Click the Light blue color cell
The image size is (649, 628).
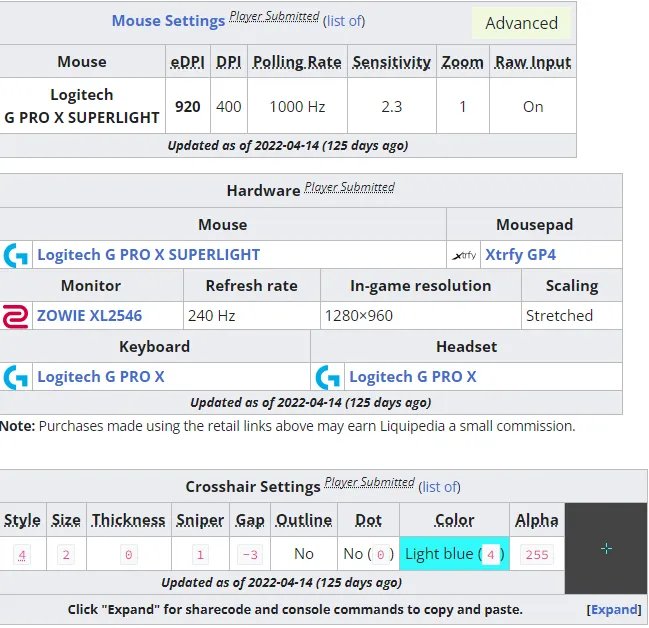[454, 554]
